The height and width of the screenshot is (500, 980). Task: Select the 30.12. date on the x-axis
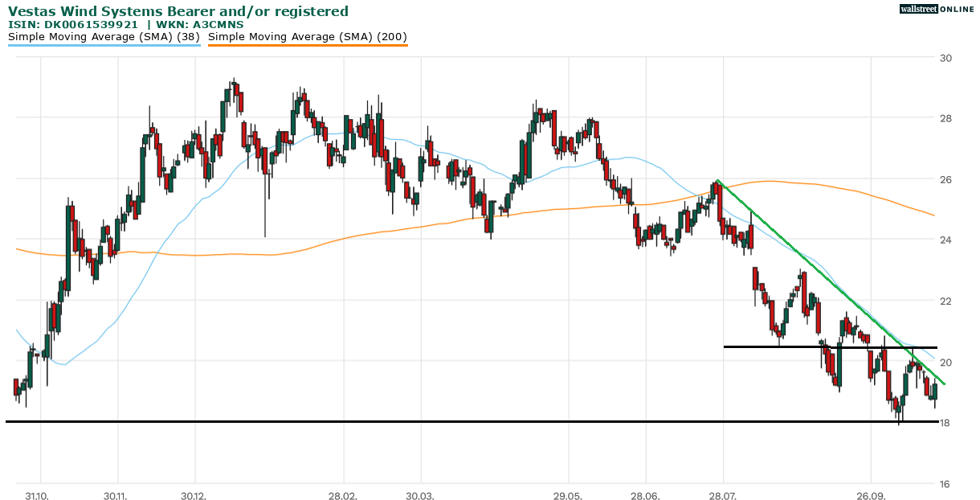[x=194, y=496]
